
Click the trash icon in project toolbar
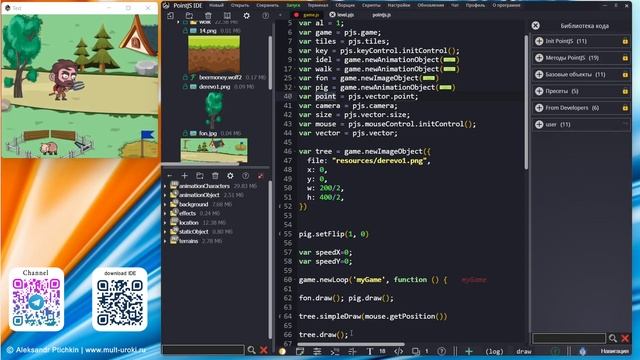[x=208, y=16]
